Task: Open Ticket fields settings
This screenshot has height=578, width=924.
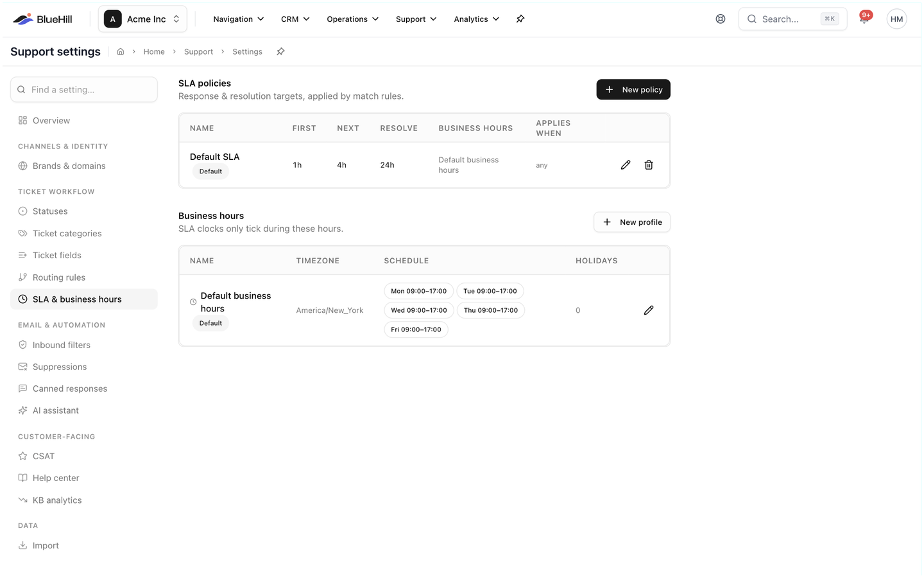Action: pyautogui.click(x=84, y=255)
